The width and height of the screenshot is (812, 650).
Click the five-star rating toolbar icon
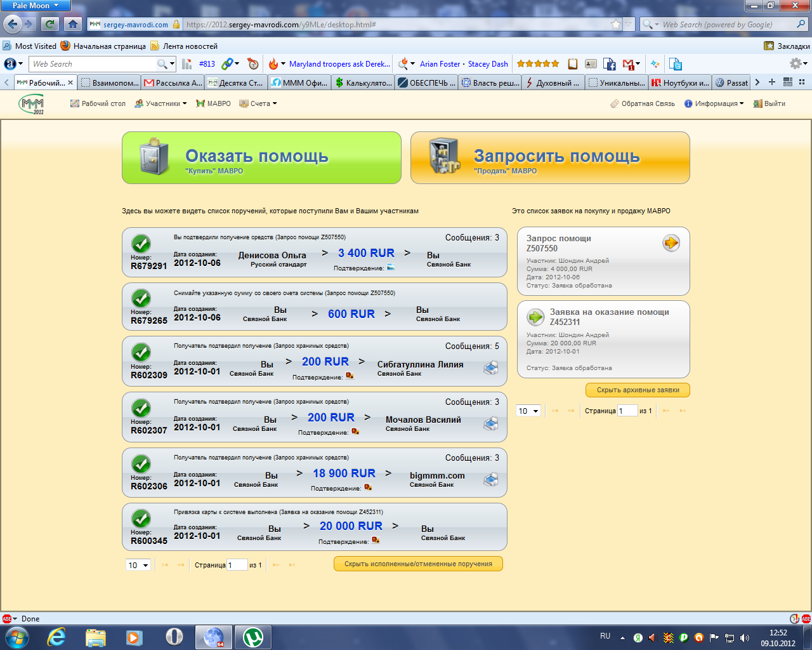[x=538, y=63]
